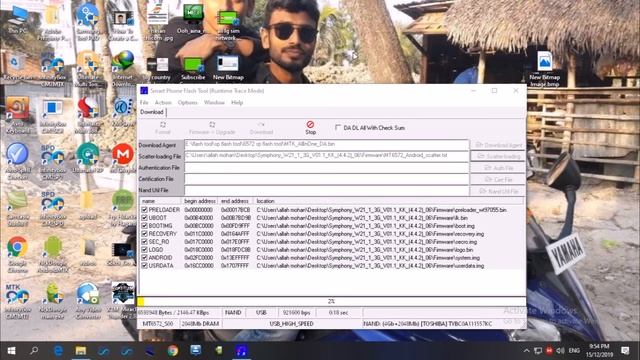Uncheck the RECOVERY partition checkbox
The height and width of the screenshot is (360, 640).
coord(144,233)
